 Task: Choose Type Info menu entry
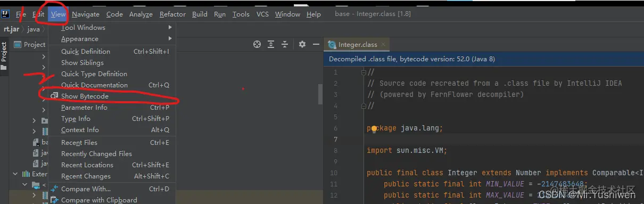112,119
